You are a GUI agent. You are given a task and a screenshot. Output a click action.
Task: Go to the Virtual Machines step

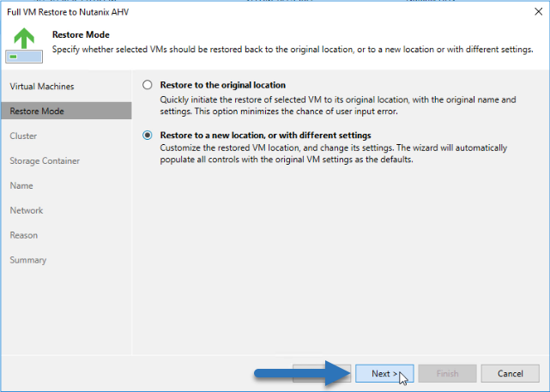42,87
